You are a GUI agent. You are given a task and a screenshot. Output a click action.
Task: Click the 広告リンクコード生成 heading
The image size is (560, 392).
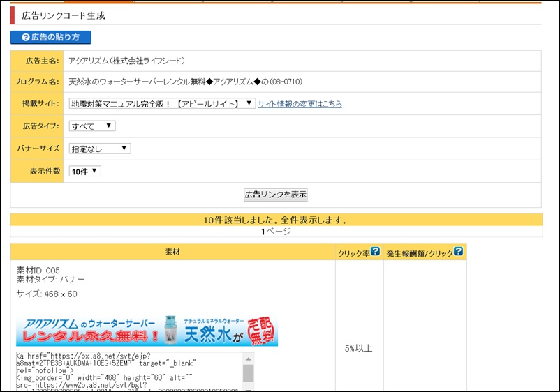64,16
